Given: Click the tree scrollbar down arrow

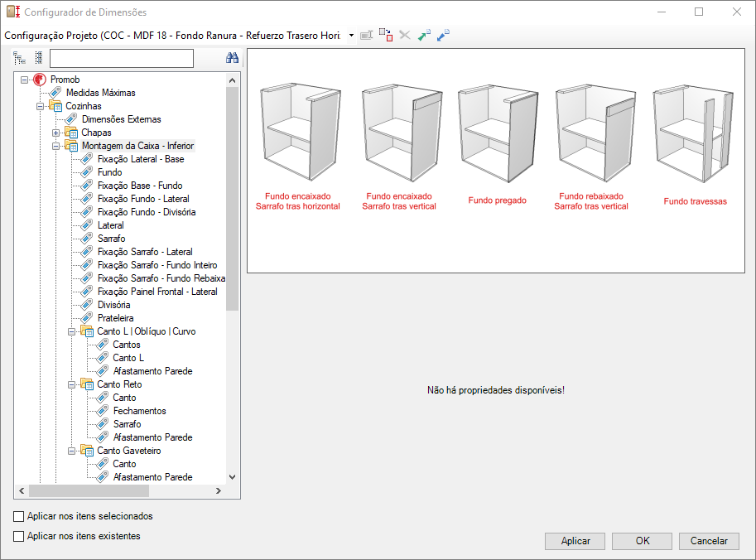Looking at the screenshot, I should tap(233, 477).
